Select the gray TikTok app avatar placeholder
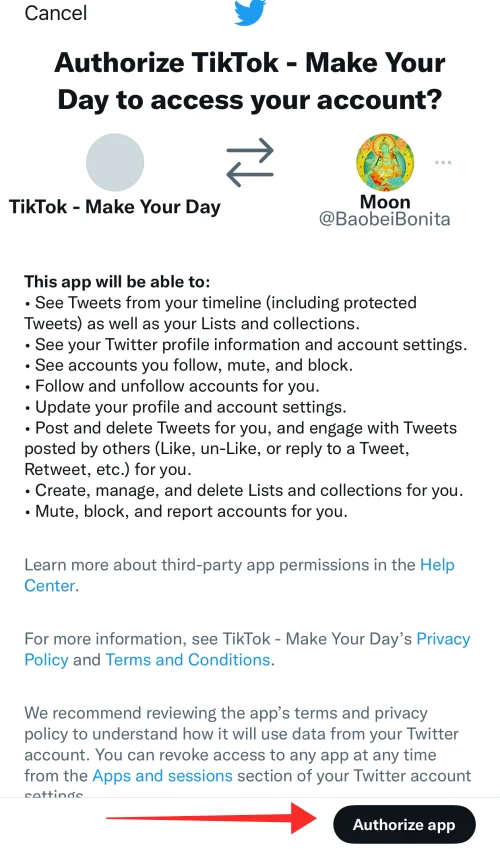Screen dimensions: 500x849 tap(115, 162)
